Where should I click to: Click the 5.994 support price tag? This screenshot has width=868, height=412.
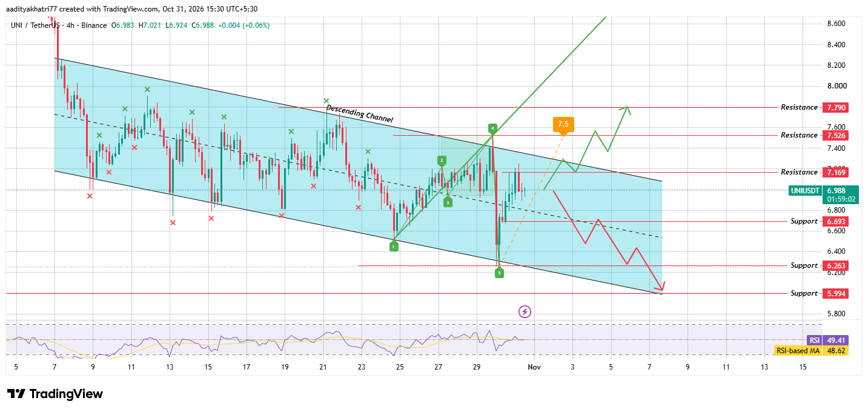coord(835,293)
